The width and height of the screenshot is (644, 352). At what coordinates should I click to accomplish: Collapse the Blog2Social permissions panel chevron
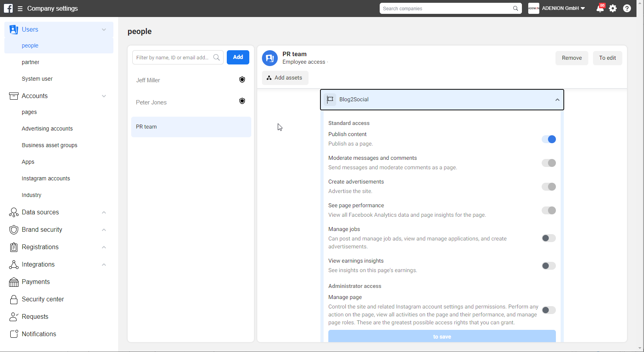click(x=557, y=100)
